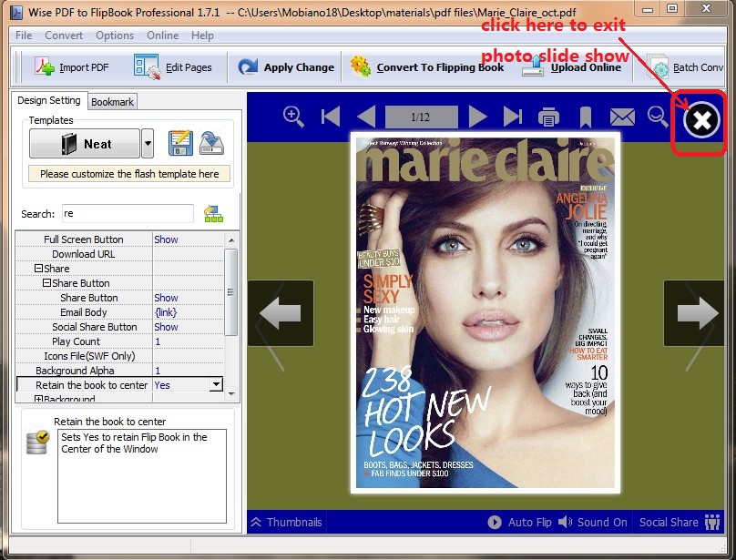Click the Email Body {link} value

point(166,312)
